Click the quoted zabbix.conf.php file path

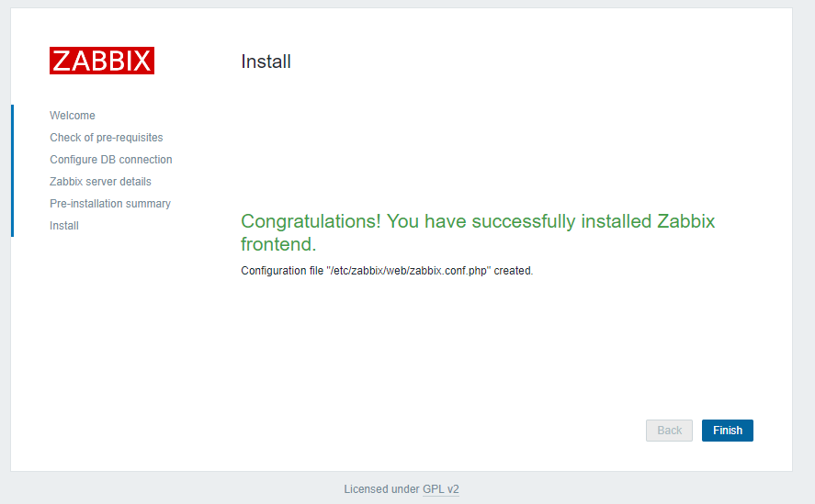click(409, 271)
